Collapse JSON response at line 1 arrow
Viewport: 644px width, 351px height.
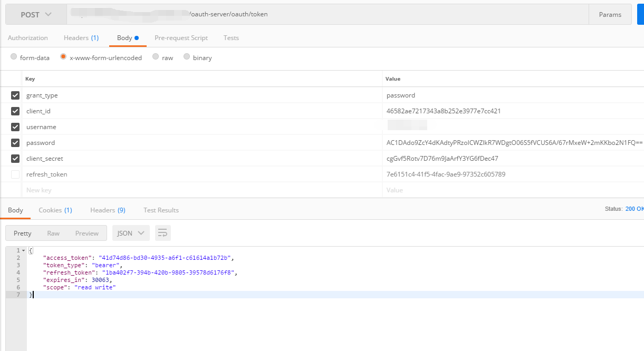tap(23, 250)
